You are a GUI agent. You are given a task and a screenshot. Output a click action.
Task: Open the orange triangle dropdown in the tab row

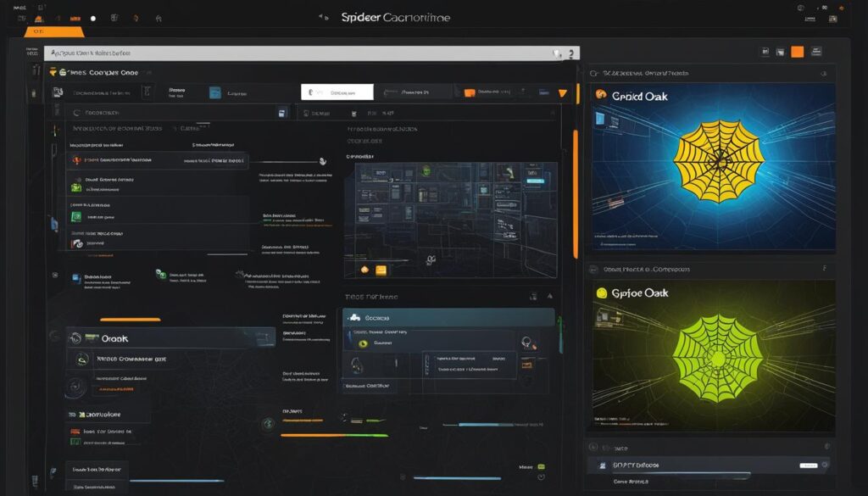point(563,93)
